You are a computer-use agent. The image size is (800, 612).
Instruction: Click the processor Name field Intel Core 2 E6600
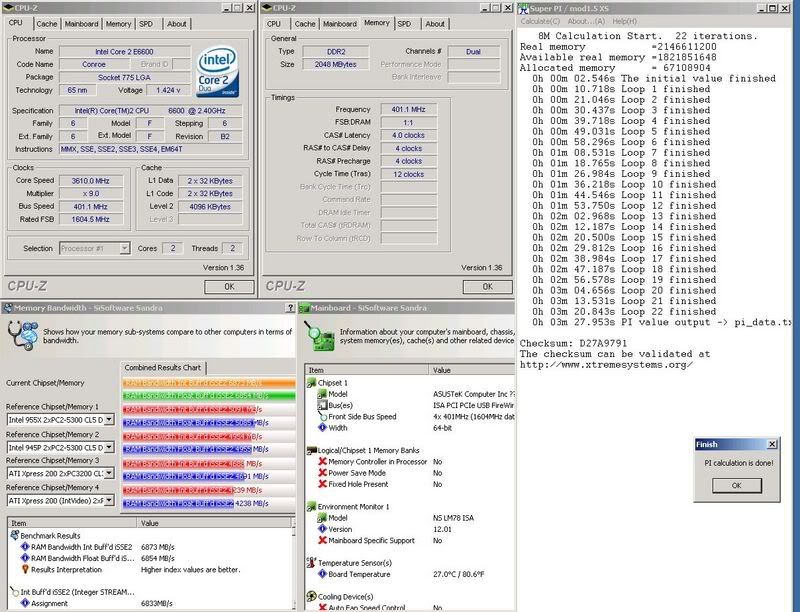(124, 52)
